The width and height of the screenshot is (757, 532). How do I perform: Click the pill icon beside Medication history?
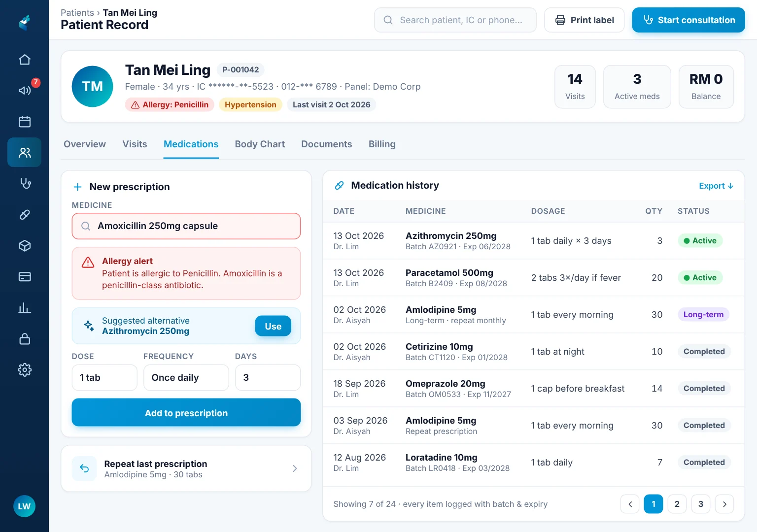click(339, 186)
